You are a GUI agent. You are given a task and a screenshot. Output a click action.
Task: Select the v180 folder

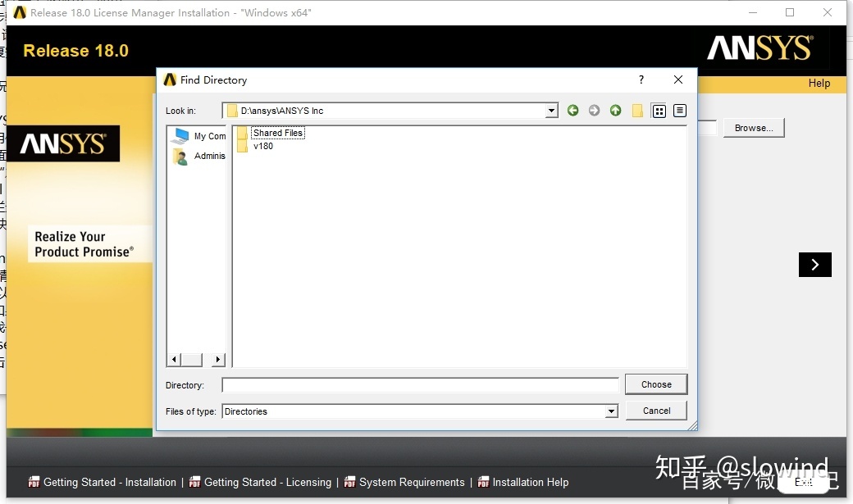coord(256,146)
